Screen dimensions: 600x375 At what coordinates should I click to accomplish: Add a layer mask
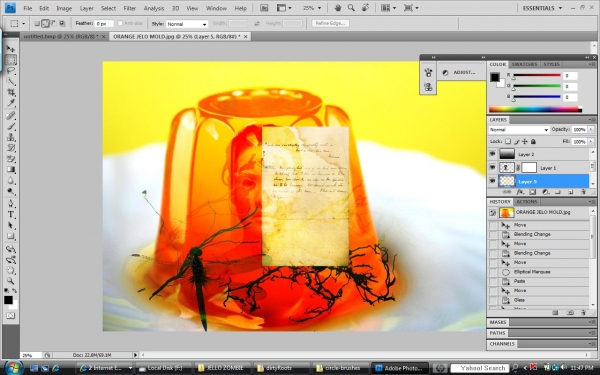point(532,192)
